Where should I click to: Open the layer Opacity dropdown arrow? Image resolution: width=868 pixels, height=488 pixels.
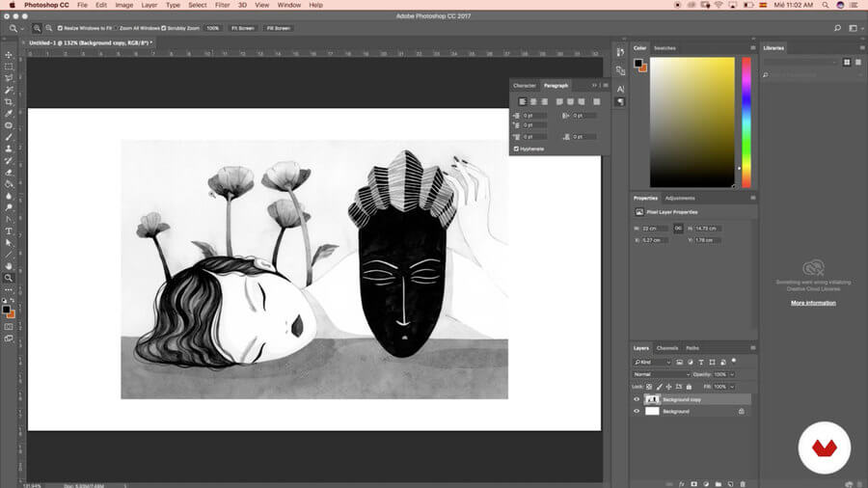pos(732,374)
